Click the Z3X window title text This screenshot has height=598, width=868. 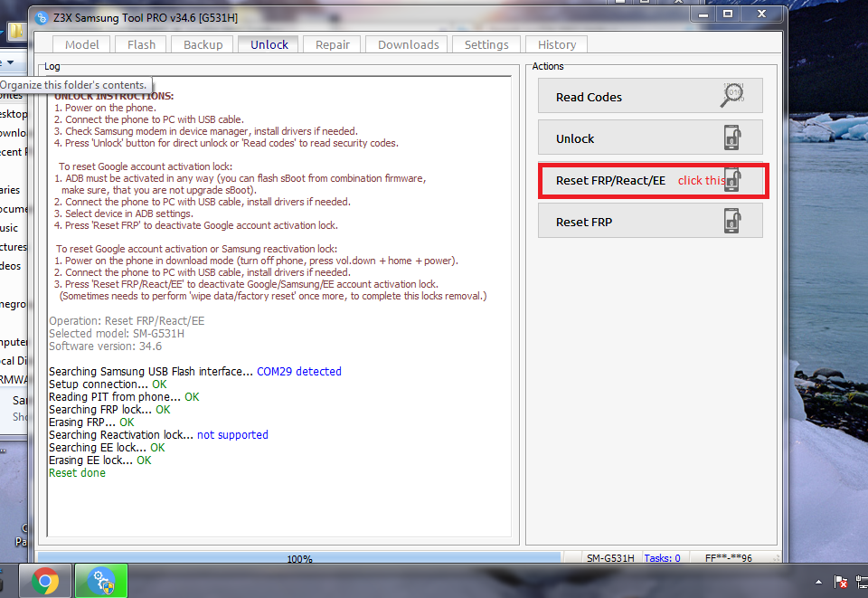146,18
